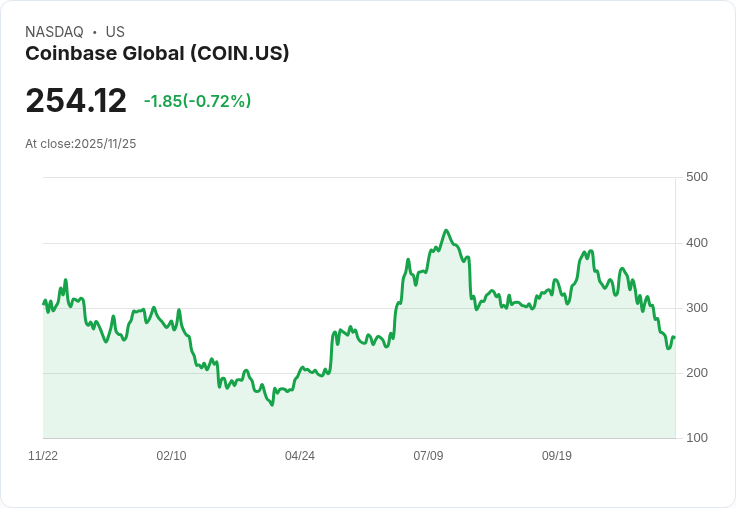
Task: Click the 200 value on the price axis
Action: click(697, 373)
